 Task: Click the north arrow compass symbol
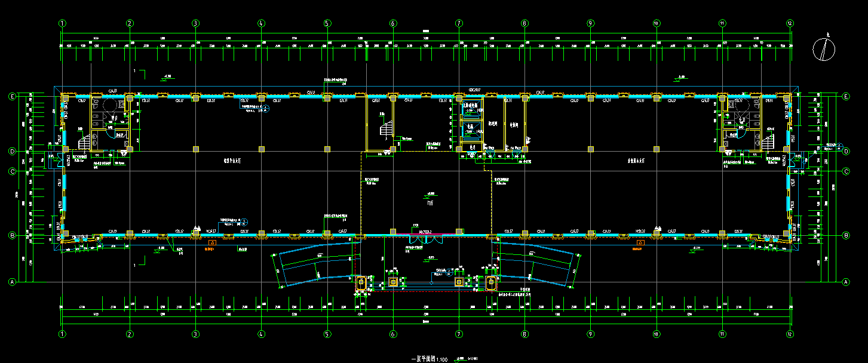click(824, 48)
